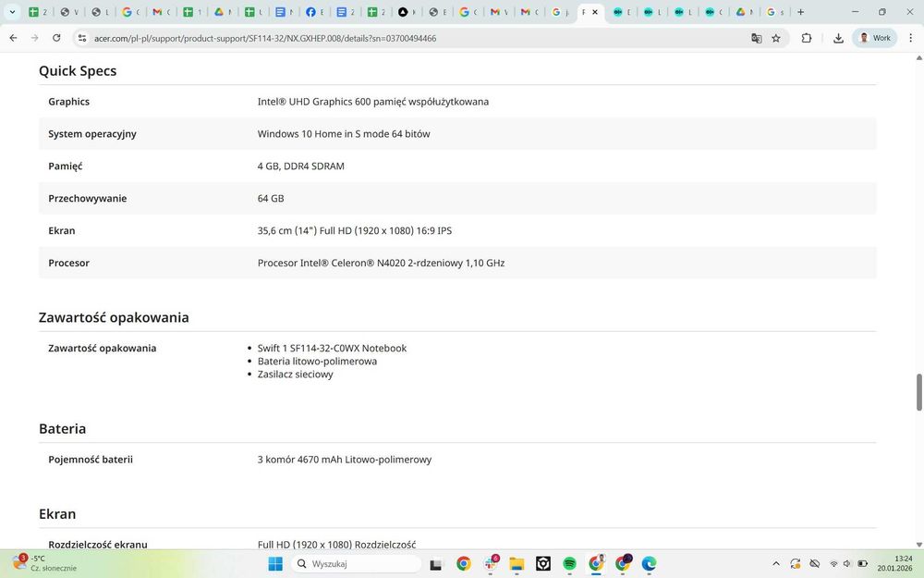Show hidden system tray icons chevron
924x578 pixels.
coord(776,564)
